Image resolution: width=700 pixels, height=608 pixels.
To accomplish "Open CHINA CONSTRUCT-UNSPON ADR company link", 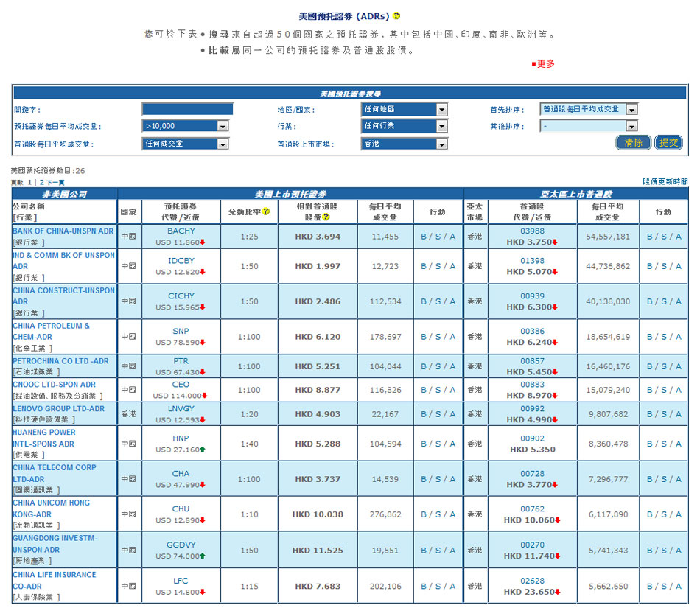I will (63, 296).
